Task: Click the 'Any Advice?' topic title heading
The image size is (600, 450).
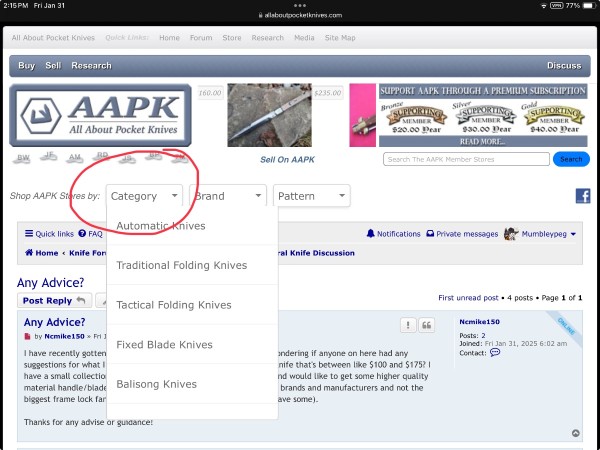Action: tap(50, 283)
